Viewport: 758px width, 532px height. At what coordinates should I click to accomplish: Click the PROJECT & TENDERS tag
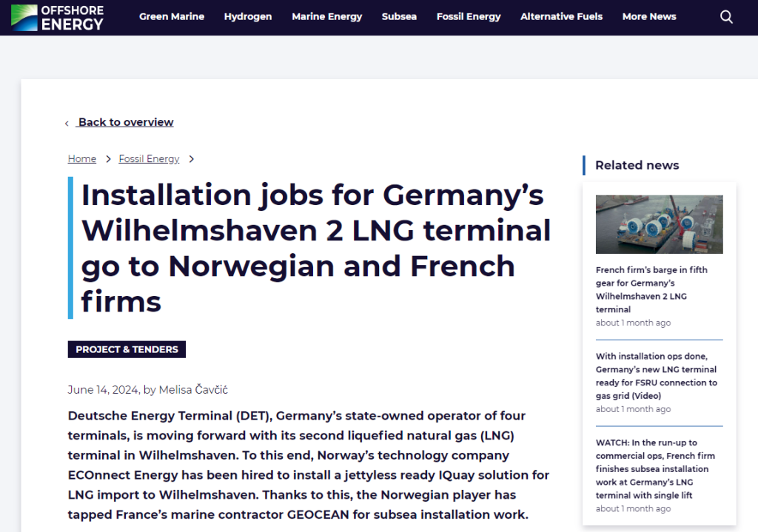(x=127, y=349)
